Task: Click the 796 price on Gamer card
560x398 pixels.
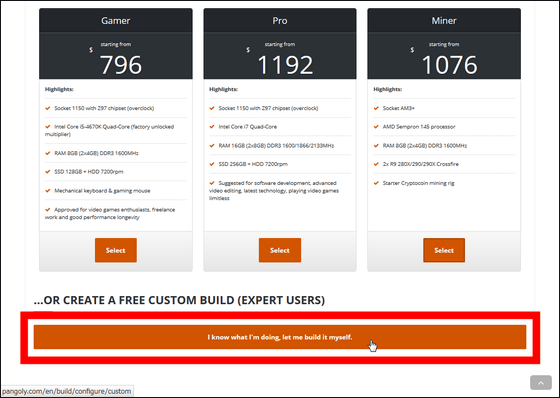Action: (121, 65)
